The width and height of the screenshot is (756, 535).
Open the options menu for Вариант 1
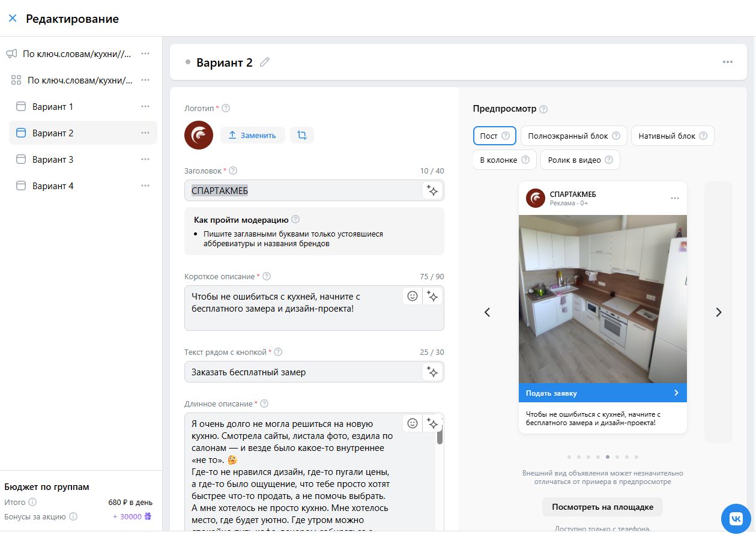point(145,106)
